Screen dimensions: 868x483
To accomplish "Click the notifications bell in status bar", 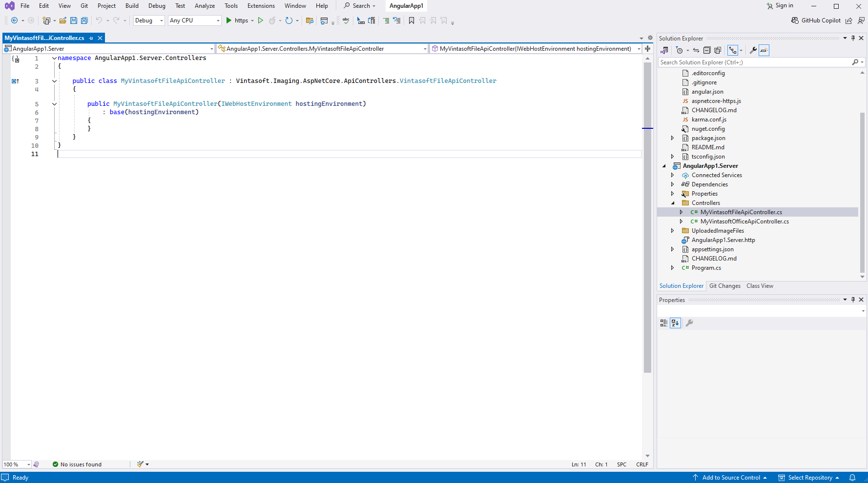I will 852,478.
